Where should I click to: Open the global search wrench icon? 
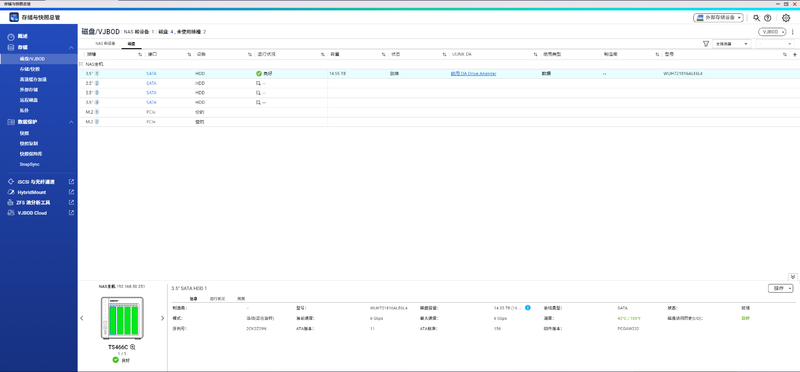(757, 18)
